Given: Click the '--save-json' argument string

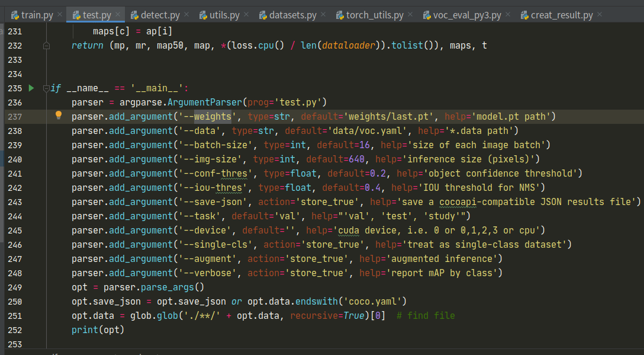Looking at the screenshot, I should pyautogui.click(x=212, y=202).
